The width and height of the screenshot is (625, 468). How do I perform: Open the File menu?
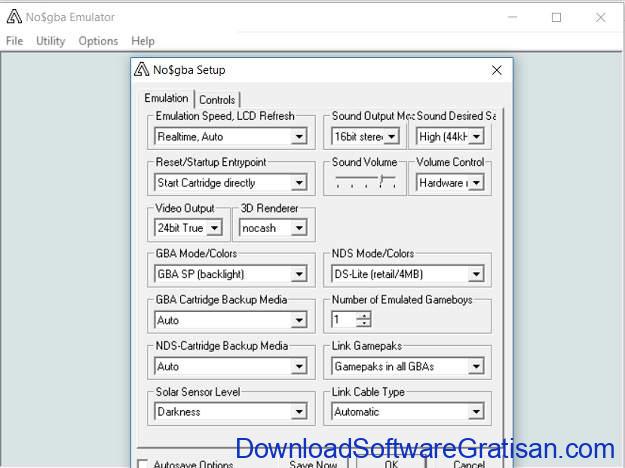(14, 41)
